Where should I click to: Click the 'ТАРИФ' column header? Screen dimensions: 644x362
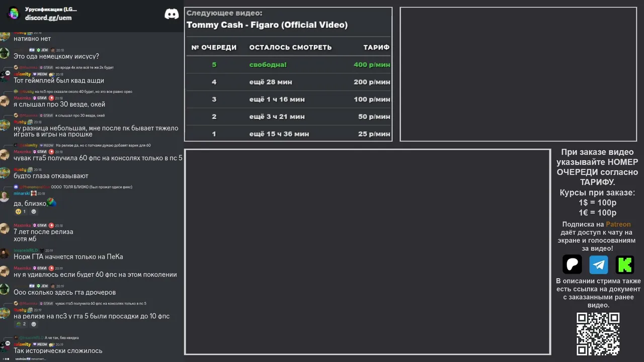pyautogui.click(x=376, y=47)
